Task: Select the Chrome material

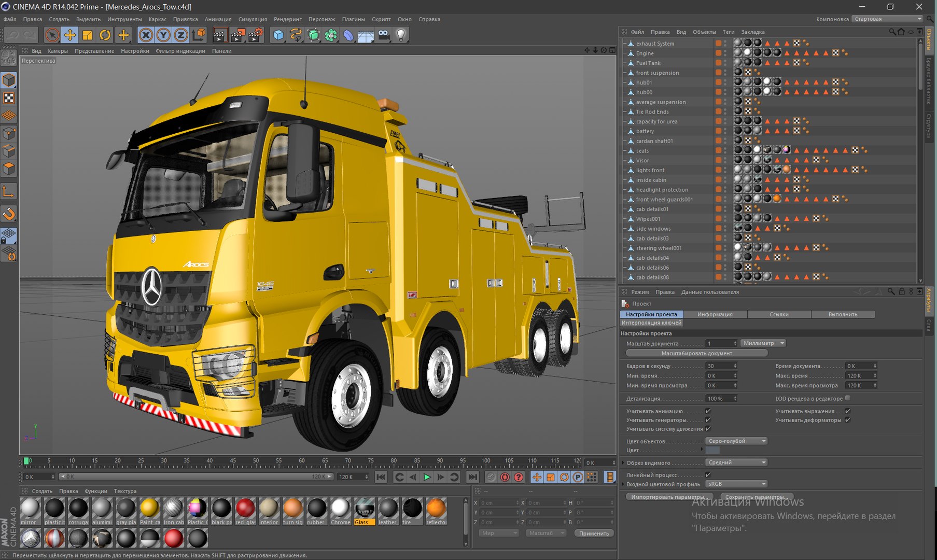Action: [340, 511]
